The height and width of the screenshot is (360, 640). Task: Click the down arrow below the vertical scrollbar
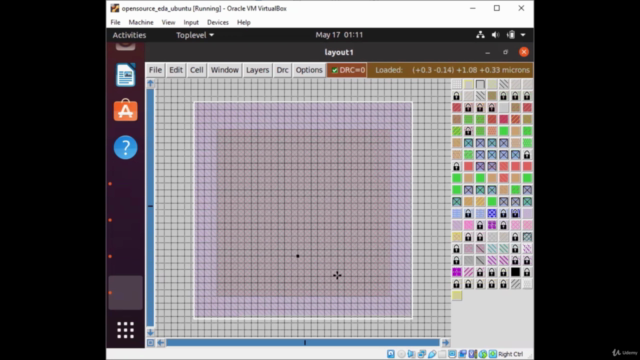coord(151,332)
